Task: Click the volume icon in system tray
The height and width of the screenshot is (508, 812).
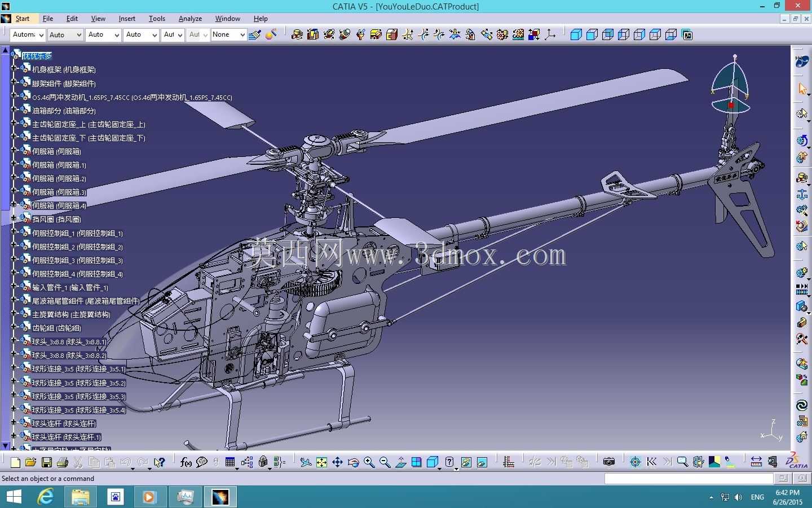Action: pyautogui.click(x=739, y=497)
